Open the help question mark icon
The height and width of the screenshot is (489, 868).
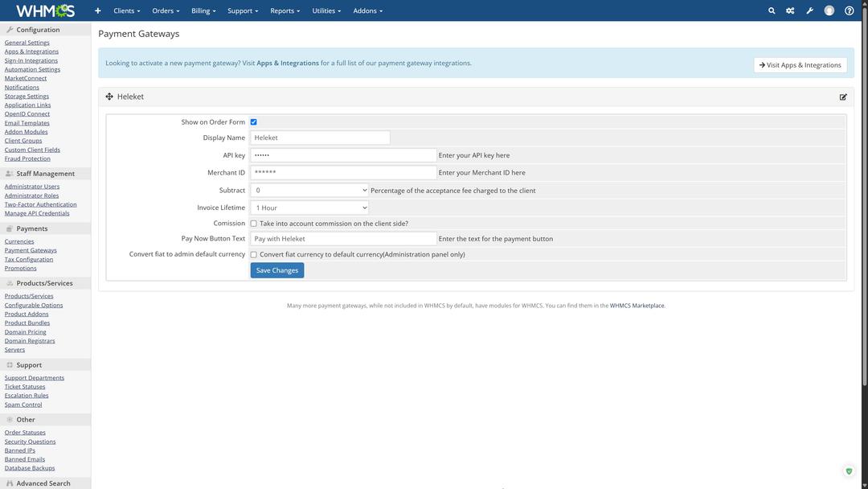point(850,10)
